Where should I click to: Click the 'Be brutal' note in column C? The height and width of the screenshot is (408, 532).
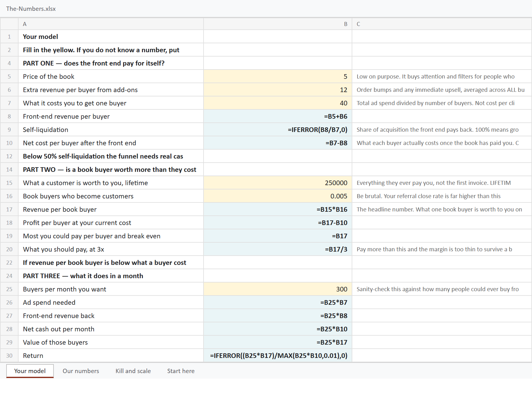click(x=442, y=196)
